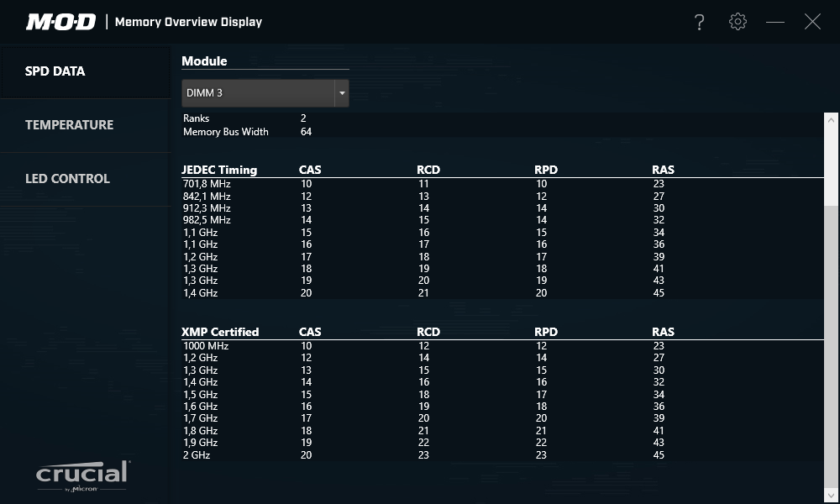Click the Memory Bus Width row
Screen dimensions: 840x504
click(x=226, y=132)
